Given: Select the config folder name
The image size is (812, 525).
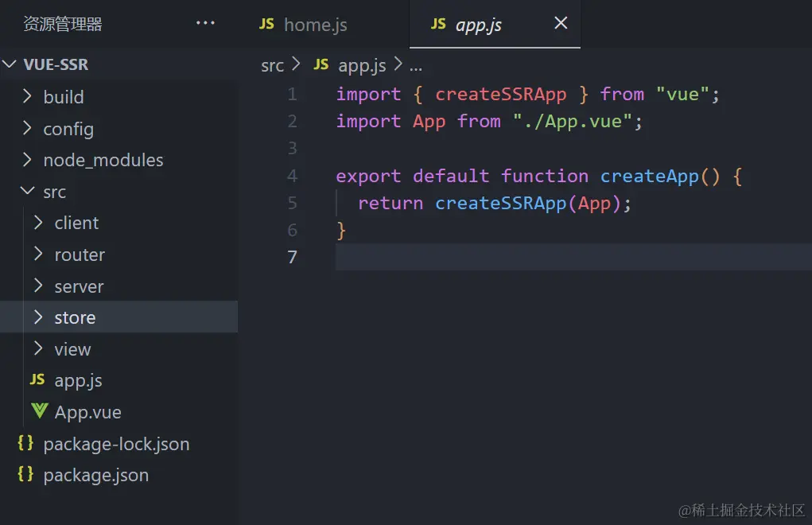Looking at the screenshot, I should click(68, 129).
